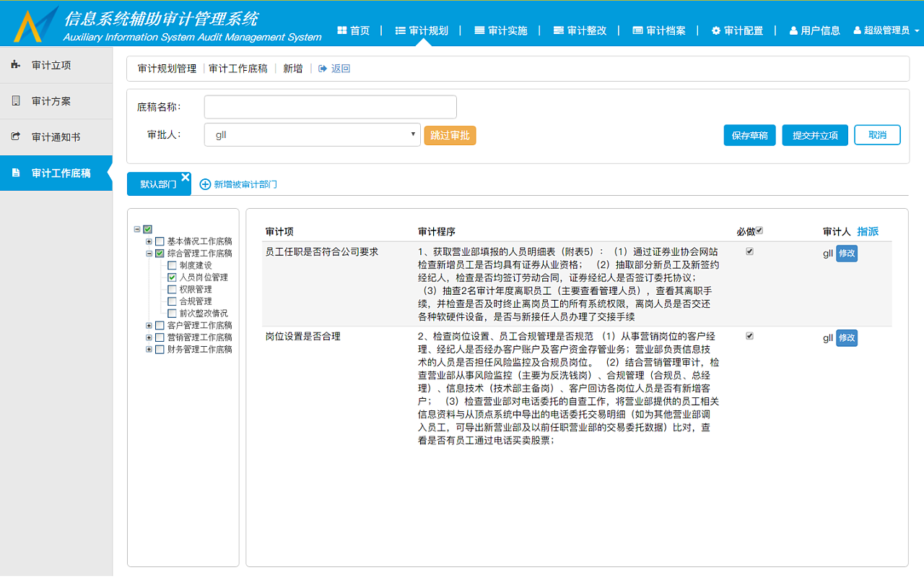Click the user icon beside 用户信息

pyautogui.click(x=792, y=30)
